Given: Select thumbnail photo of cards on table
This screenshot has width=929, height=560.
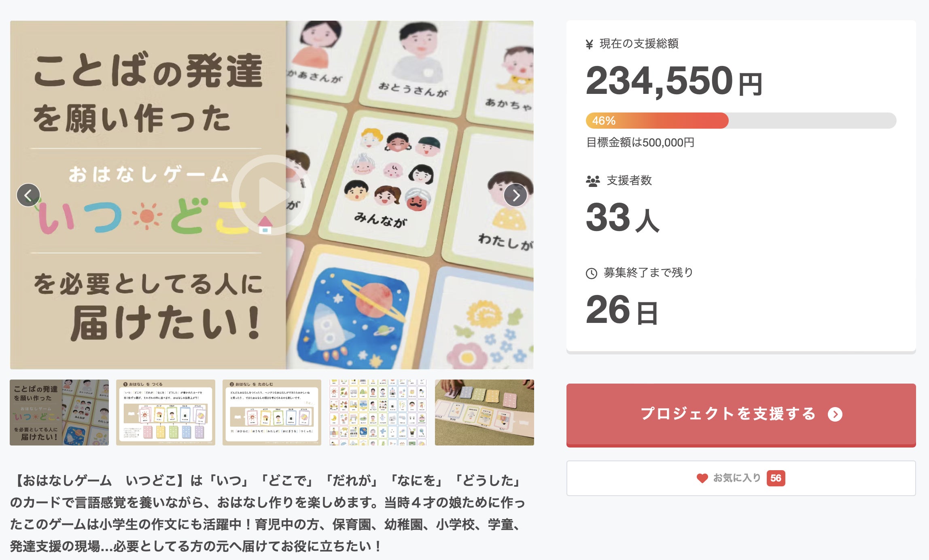Looking at the screenshot, I should [484, 412].
